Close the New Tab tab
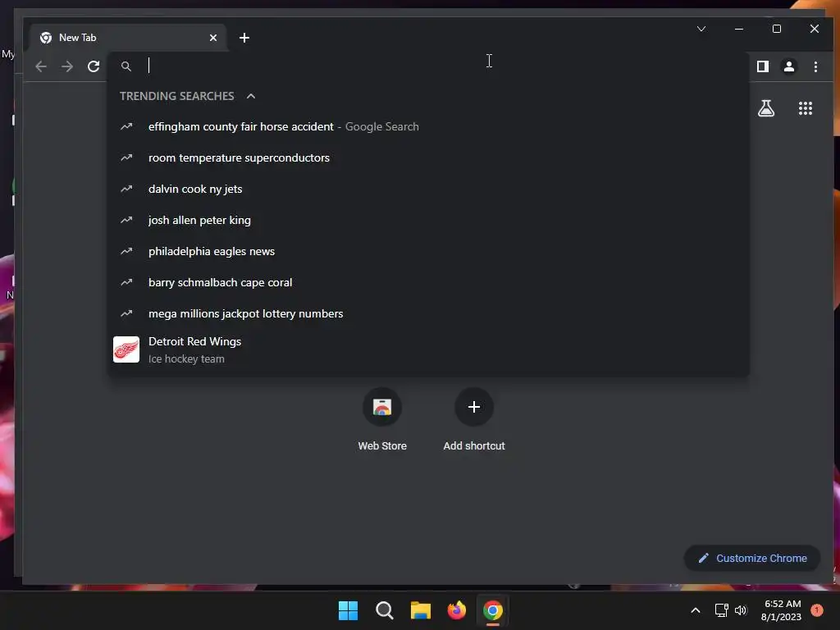This screenshot has height=630, width=840. click(x=213, y=38)
